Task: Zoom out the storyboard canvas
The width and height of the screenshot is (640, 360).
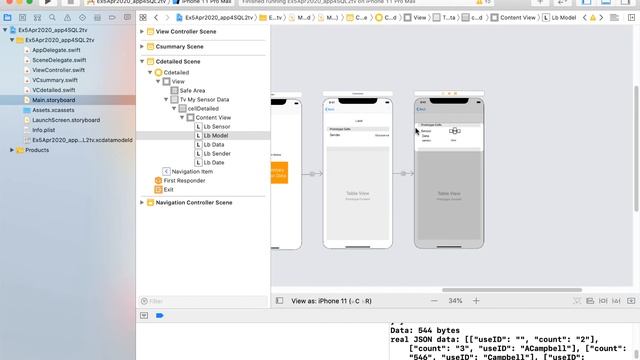Action: (434, 301)
